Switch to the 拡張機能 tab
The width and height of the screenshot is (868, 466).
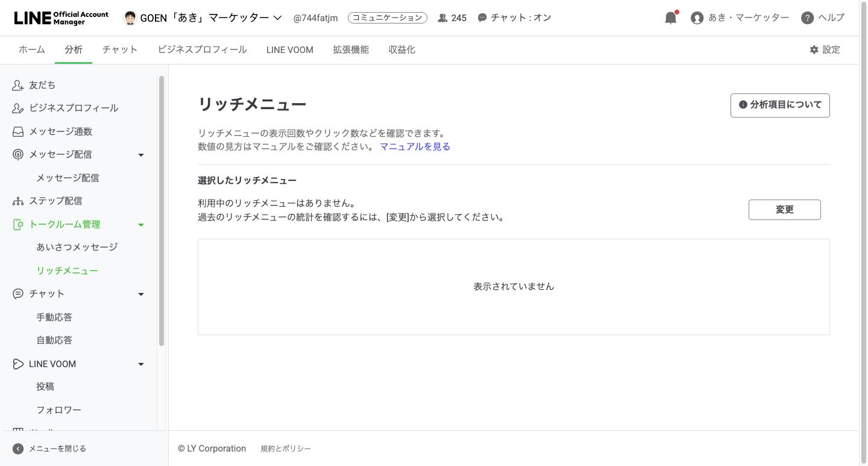[351, 49]
